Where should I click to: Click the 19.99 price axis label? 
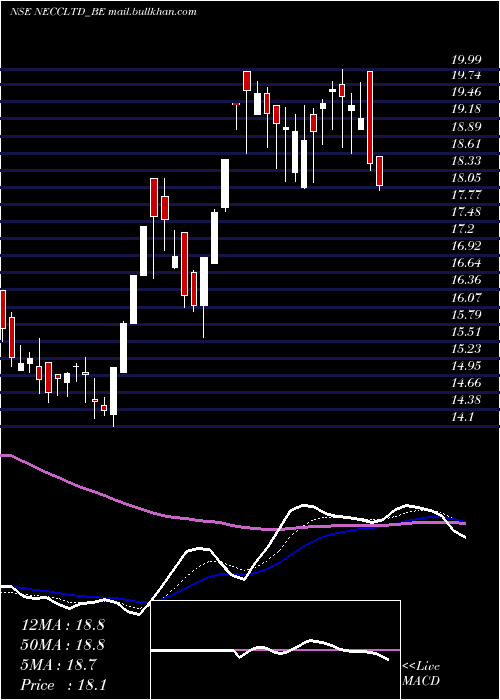467,61
